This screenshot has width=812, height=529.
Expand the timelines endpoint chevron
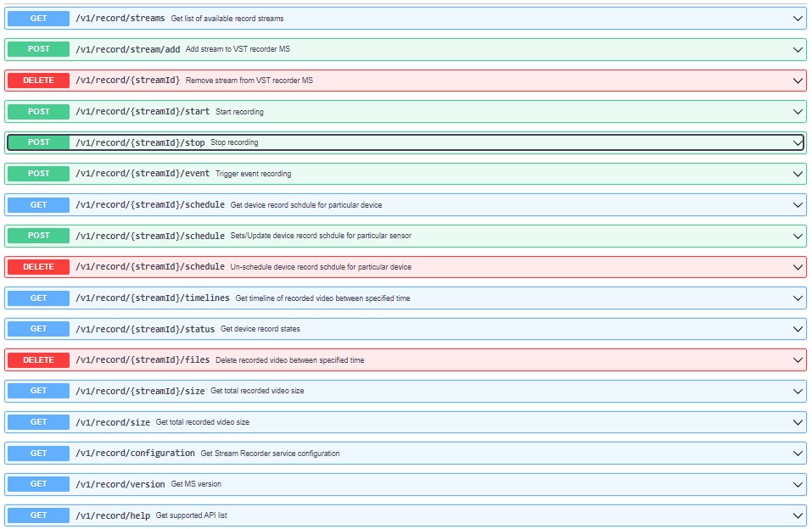pyautogui.click(x=798, y=298)
